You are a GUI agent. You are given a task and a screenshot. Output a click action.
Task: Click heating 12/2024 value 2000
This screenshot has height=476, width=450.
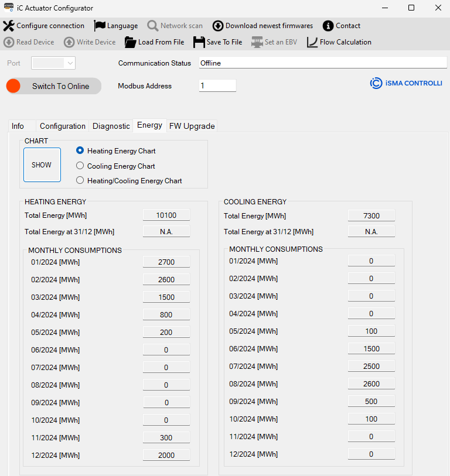pyautogui.click(x=166, y=455)
